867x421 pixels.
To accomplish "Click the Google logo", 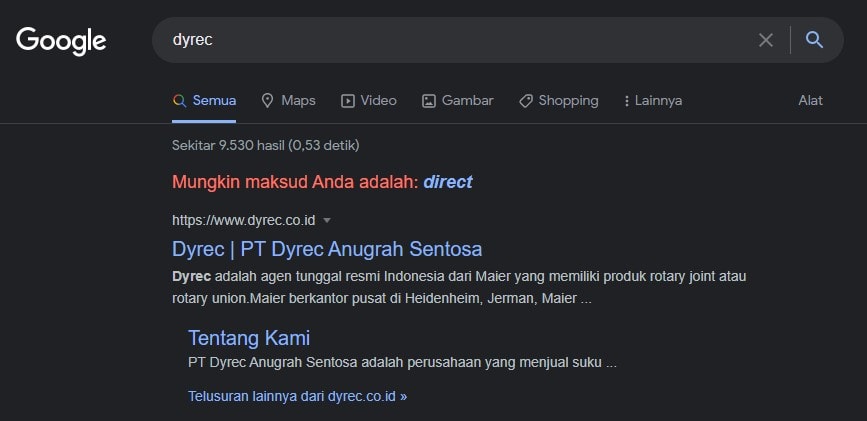I will (61, 40).
